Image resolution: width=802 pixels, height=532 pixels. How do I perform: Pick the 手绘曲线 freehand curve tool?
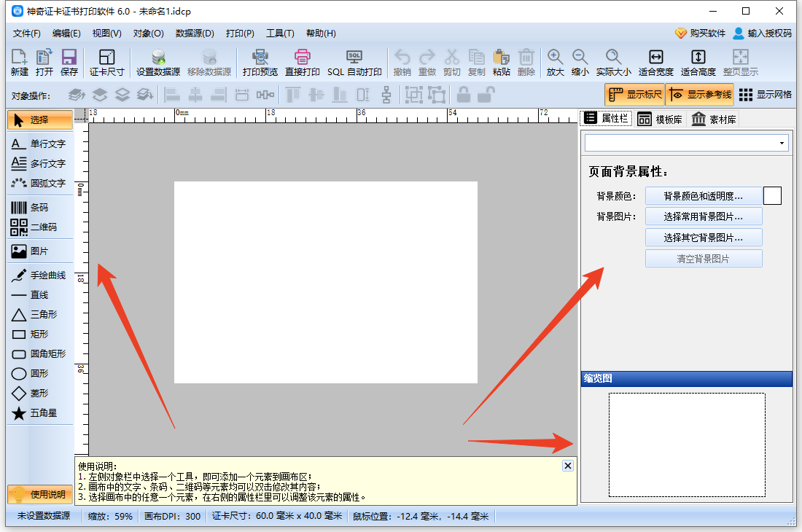(x=38, y=275)
